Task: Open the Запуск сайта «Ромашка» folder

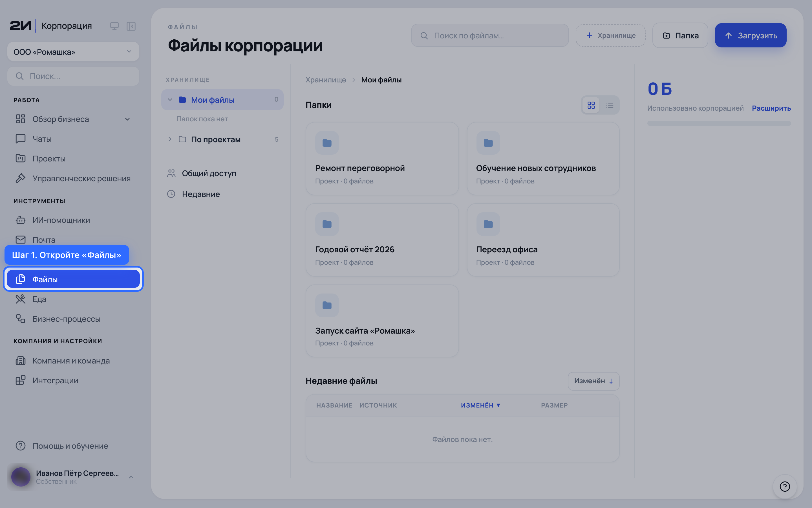Action: tap(382, 321)
